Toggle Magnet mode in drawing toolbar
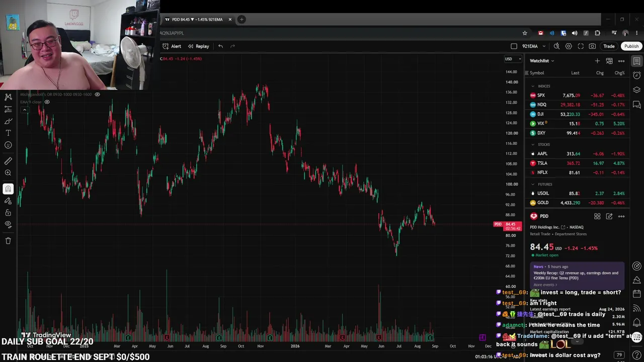This screenshot has width=644, height=362. point(8,189)
